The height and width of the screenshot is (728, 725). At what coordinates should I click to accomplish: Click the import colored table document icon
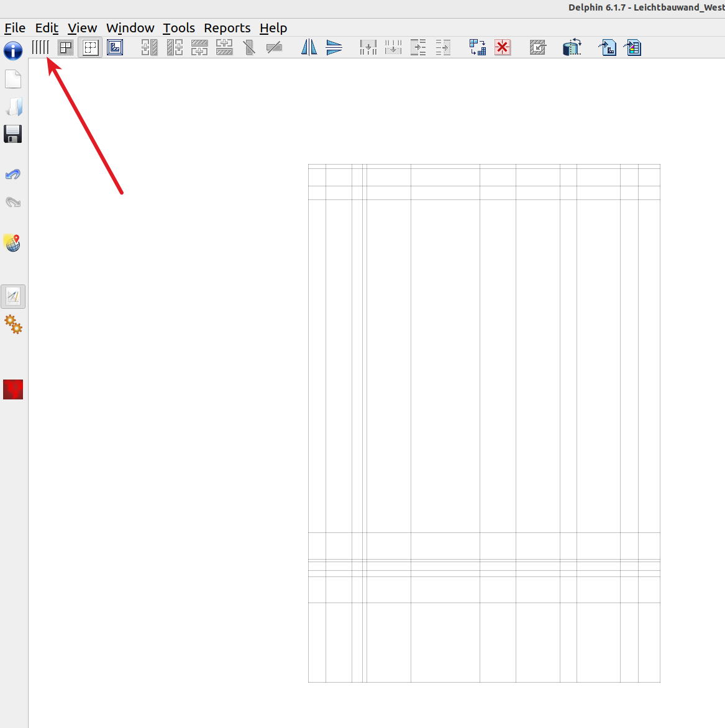coord(632,47)
